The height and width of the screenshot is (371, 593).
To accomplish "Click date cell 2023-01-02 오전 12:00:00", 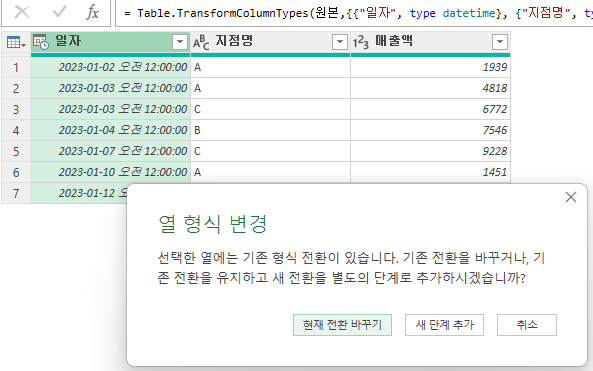I will (110, 67).
